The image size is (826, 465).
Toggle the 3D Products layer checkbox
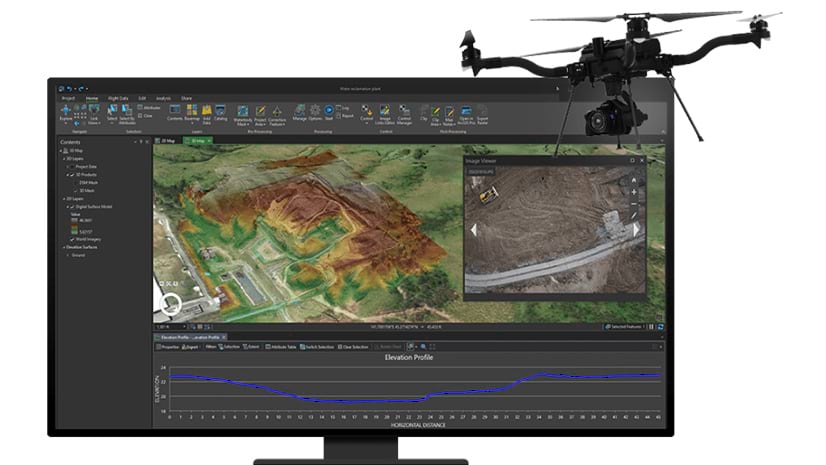coord(71,175)
